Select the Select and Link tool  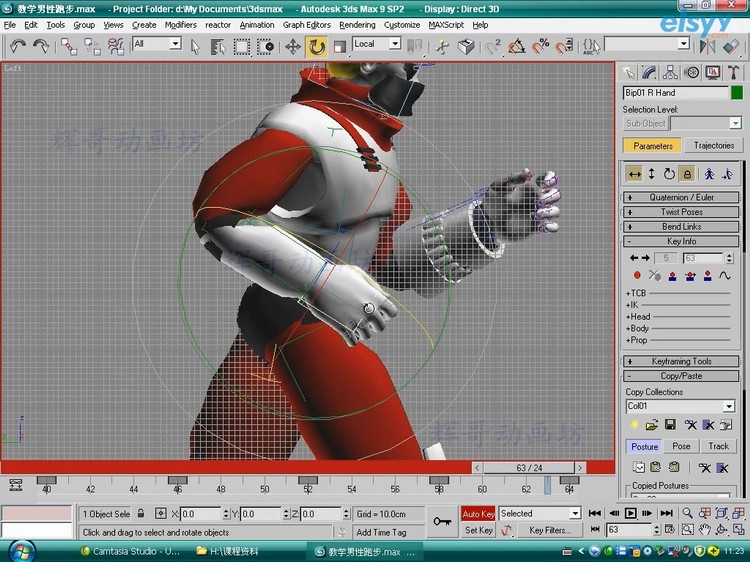[69, 46]
